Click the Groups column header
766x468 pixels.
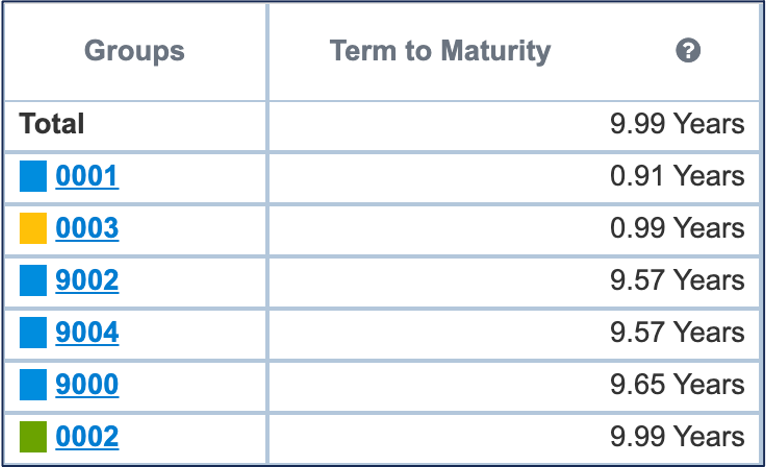point(134,51)
